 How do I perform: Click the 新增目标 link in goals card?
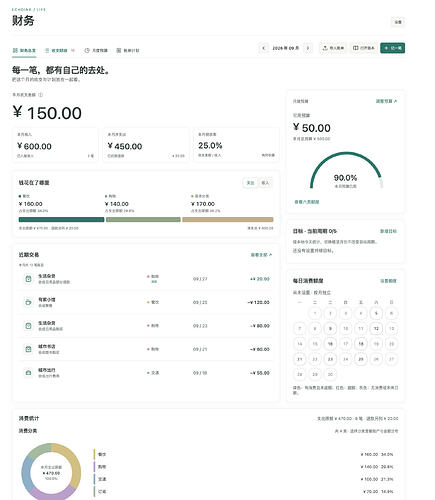388,231
